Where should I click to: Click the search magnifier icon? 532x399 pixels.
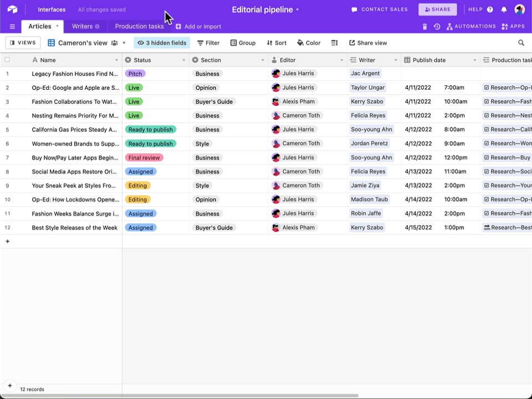[521, 43]
